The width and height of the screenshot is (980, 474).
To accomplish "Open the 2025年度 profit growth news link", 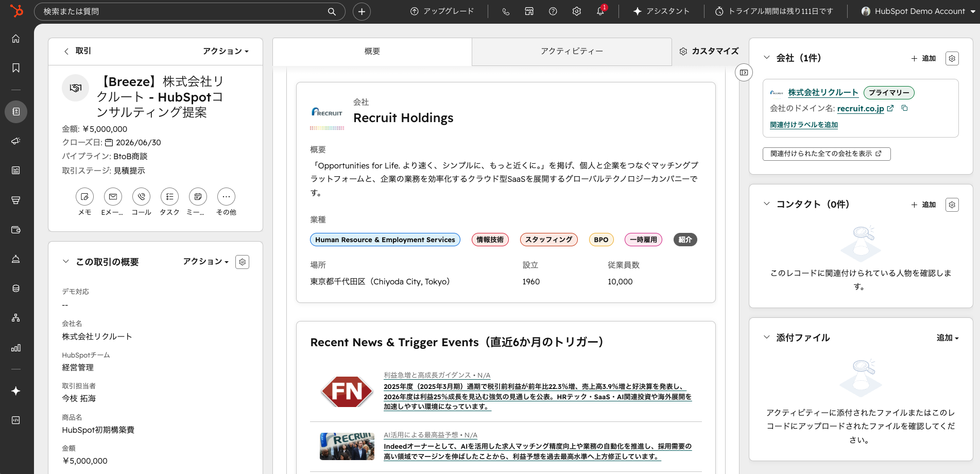I will [x=538, y=397].
